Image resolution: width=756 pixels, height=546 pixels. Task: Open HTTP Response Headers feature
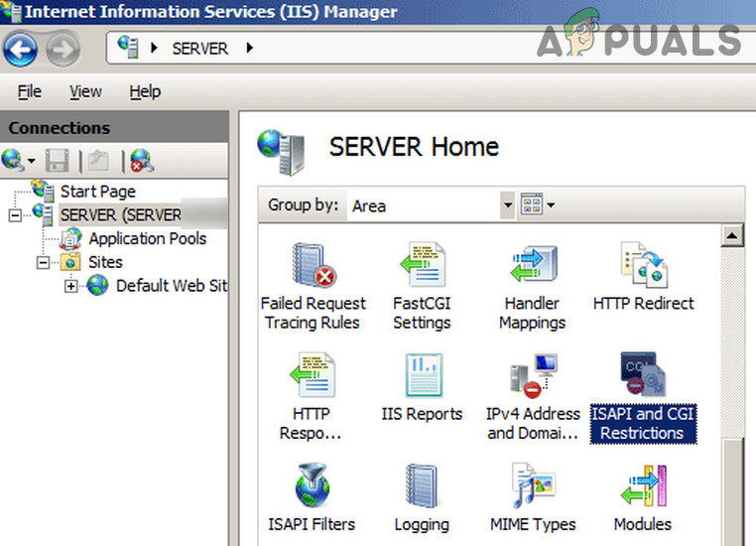tap(311, 396)
